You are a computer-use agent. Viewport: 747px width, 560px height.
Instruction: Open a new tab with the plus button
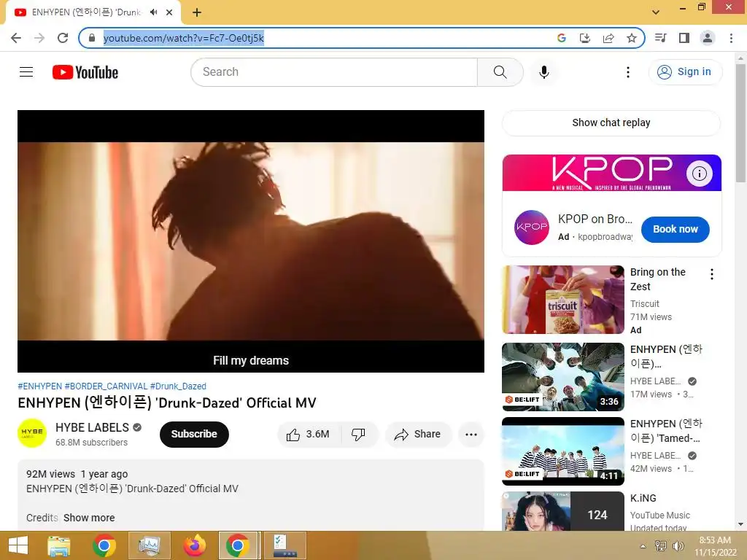pyautogui.click(x=197, y=12)
